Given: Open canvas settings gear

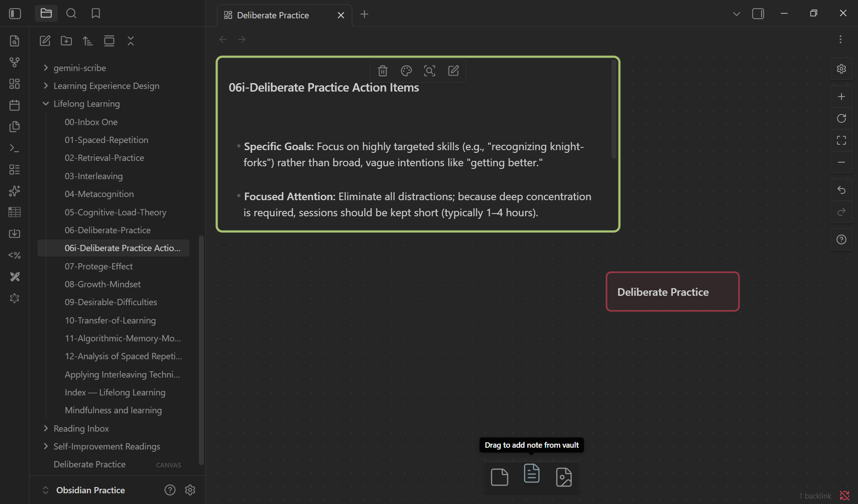Looking at the screenshot, I should (x=841, y=69).
